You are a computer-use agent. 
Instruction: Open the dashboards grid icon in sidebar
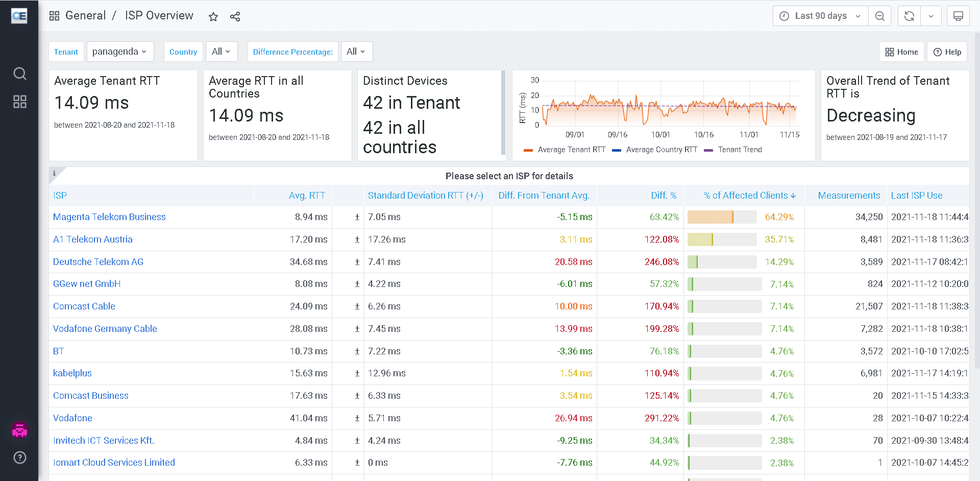19,102
